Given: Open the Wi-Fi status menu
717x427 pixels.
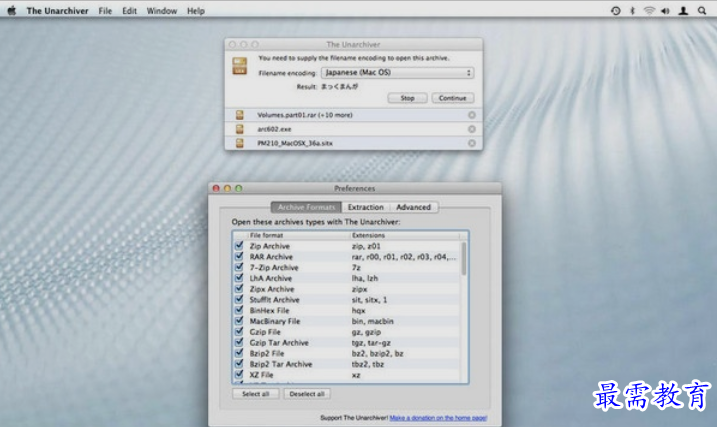Looking at the screenshot, I should pos(649,11).
